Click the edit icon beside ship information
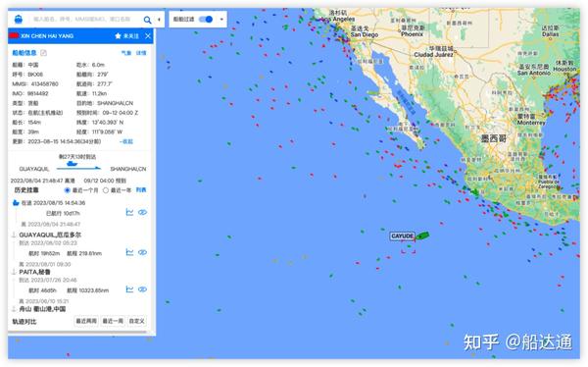Image resolution: width=588 pixels, height=367 pixels. (x=43, y=53)
